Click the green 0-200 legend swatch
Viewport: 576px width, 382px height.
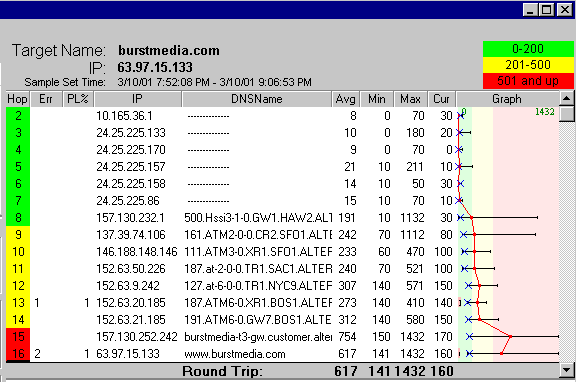528,49
